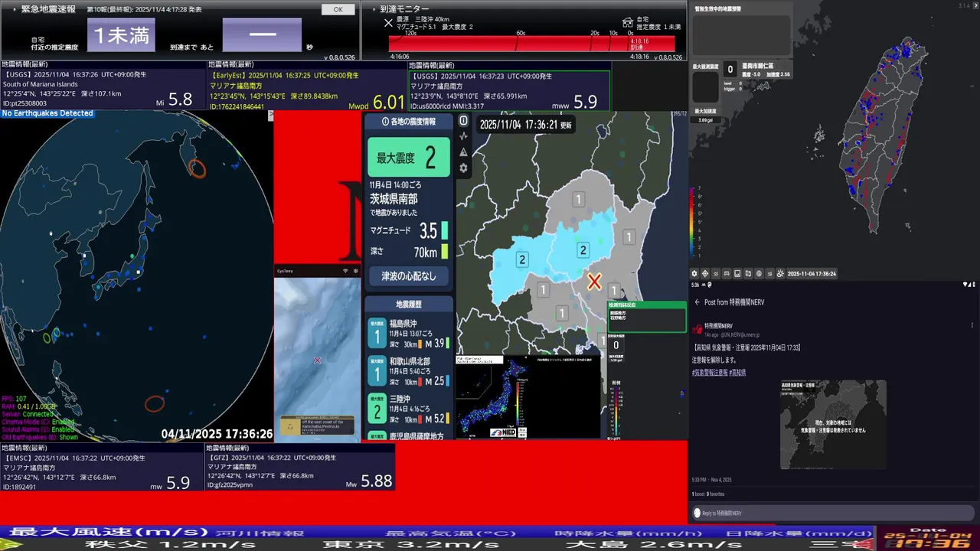Click the 最大震度 2 green banner

click(x=408, y=158)
